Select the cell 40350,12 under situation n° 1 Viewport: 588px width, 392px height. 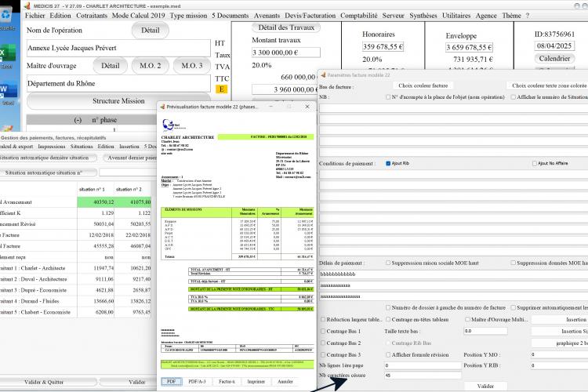tap(96, 202)
